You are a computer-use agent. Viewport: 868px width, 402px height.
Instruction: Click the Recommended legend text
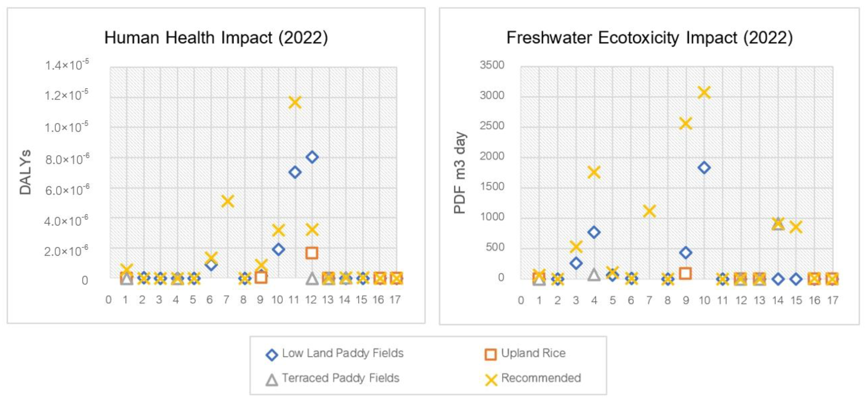[x=541, y=378]
